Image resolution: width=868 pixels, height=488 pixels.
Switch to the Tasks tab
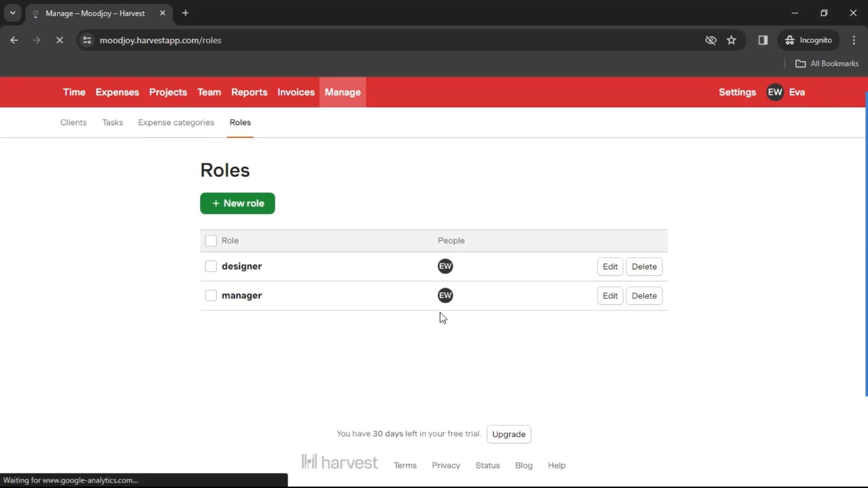(x=113, y=122)
